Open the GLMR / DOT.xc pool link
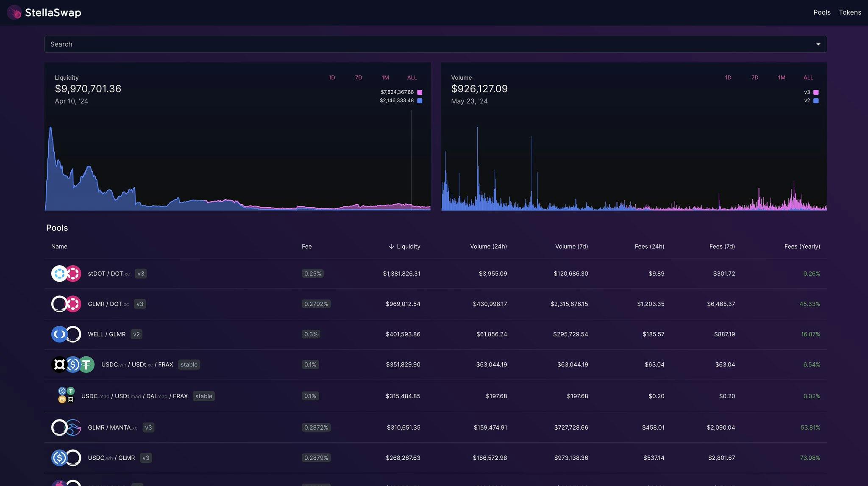 click(108, 304)
